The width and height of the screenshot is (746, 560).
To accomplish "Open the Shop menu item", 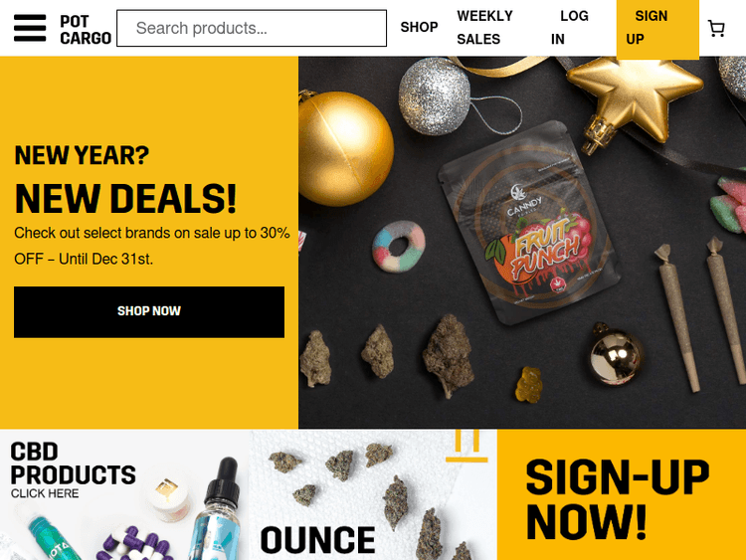I will point(419,27).
